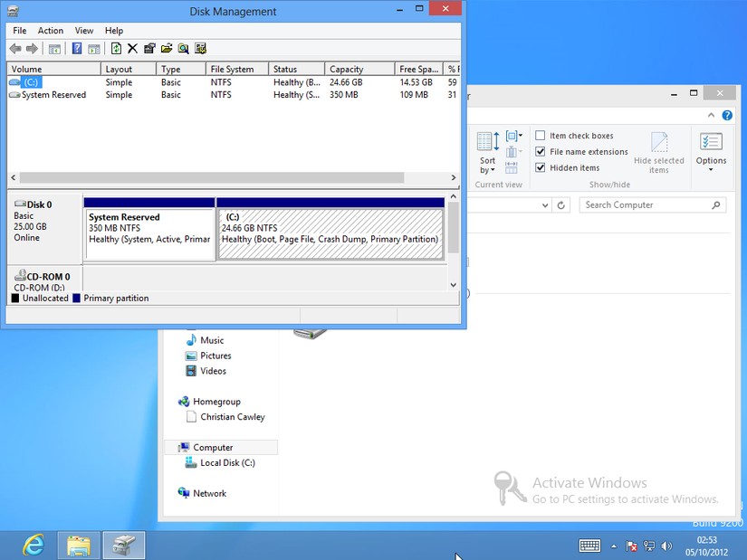This screenshot has height=560, width=747.
Task: Click the volume speaker tray icon
Action: [666, 546]
